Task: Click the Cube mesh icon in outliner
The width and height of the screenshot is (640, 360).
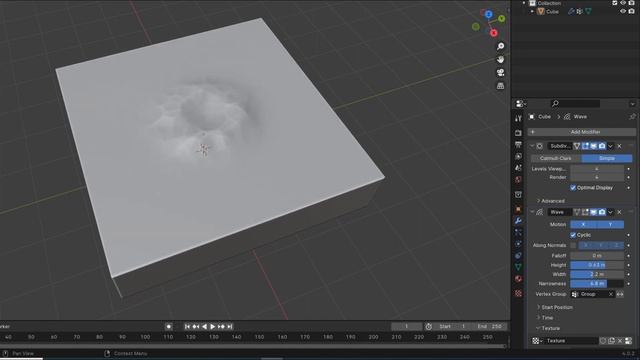Action: click(x=540, y=11)
